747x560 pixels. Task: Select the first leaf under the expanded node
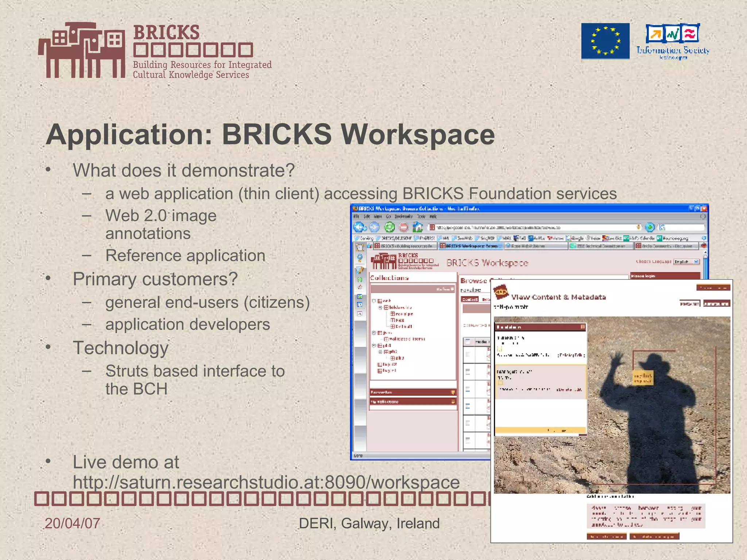[401, 314]
